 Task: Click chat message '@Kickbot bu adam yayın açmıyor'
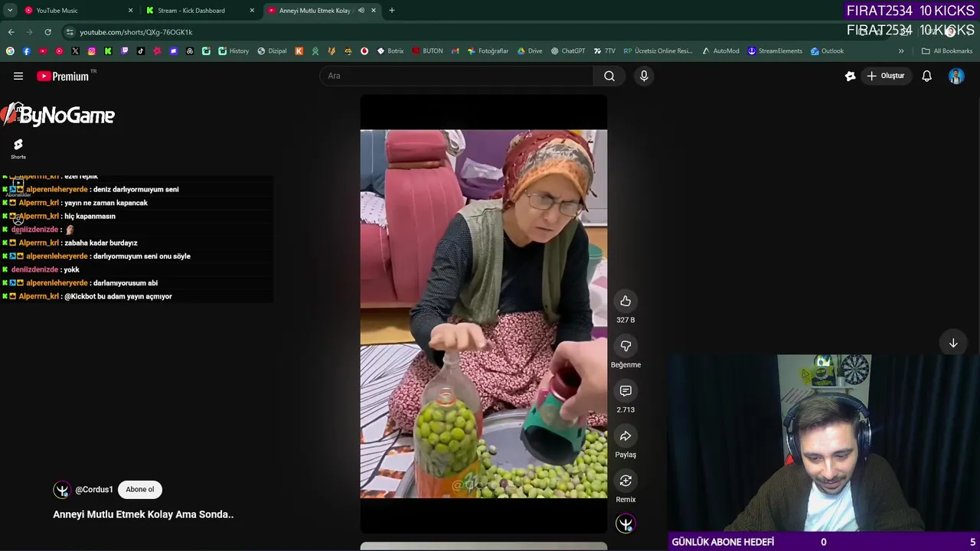[118, 296]
